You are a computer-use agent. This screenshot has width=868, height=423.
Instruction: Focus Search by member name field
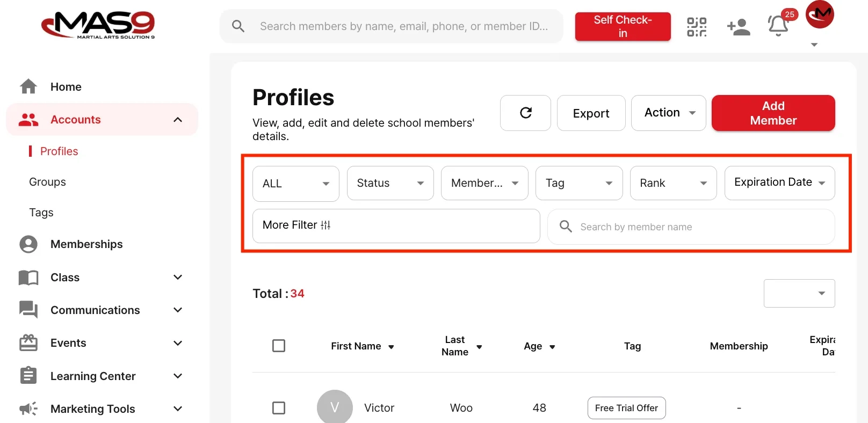[691, 227]
